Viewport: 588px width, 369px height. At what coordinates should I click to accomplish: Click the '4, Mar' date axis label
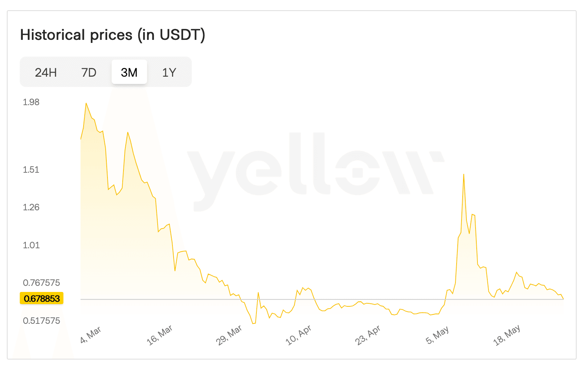[x=91, y=334]
